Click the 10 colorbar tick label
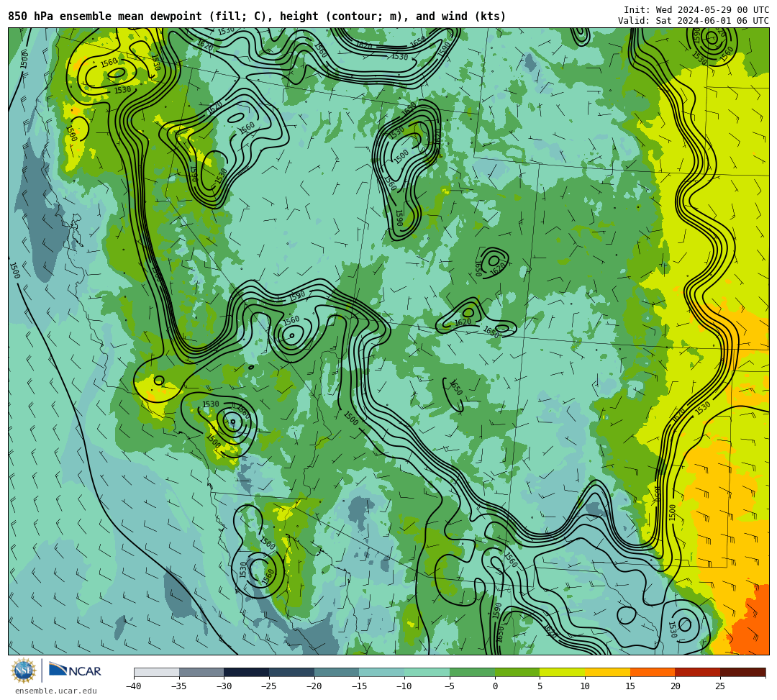 (585, 686)
